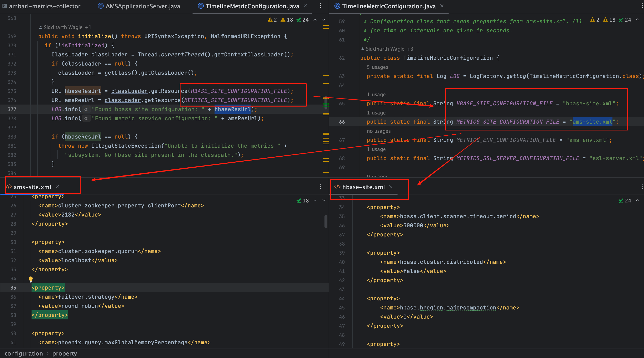
Task: Click line number 66 in the right Java gutter
Action: 342,122
